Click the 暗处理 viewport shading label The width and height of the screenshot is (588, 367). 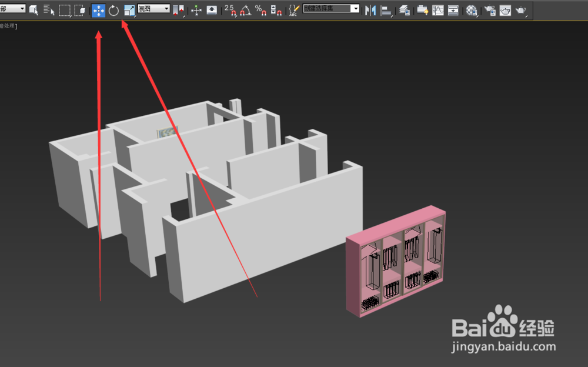[x=8, y=25]
